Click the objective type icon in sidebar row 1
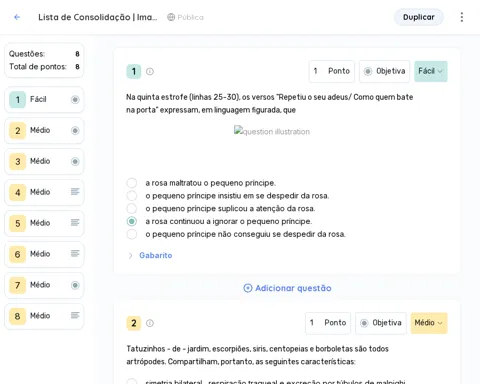This screenshot has width=480, height=384. pos(75,99)
